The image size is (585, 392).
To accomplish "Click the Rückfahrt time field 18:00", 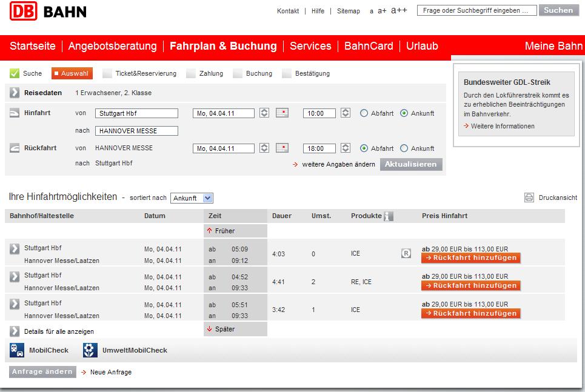I will [319, 148].
